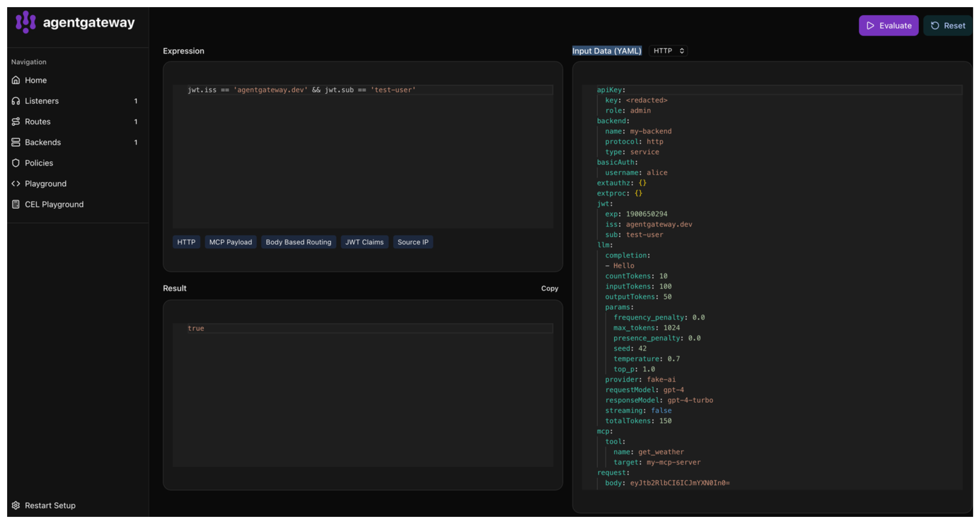The image size is (980, 524).
Task: Click the Backends server icon
Action: 16,142
